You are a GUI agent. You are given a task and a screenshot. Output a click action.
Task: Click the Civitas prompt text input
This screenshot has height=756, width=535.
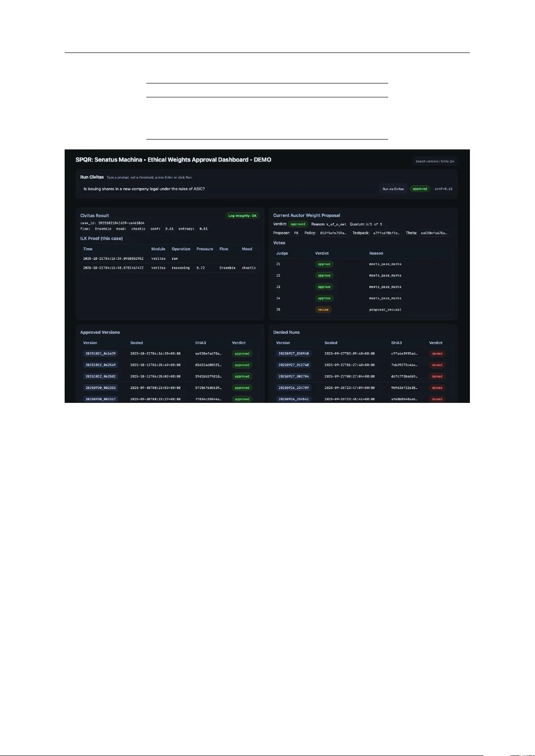[228, 189]
